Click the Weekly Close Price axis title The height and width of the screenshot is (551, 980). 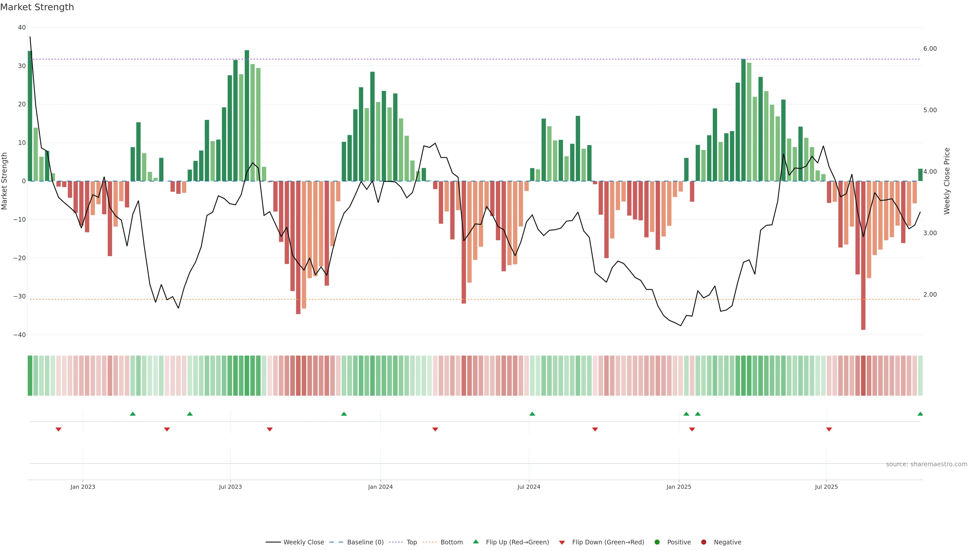tap(947, 181)
